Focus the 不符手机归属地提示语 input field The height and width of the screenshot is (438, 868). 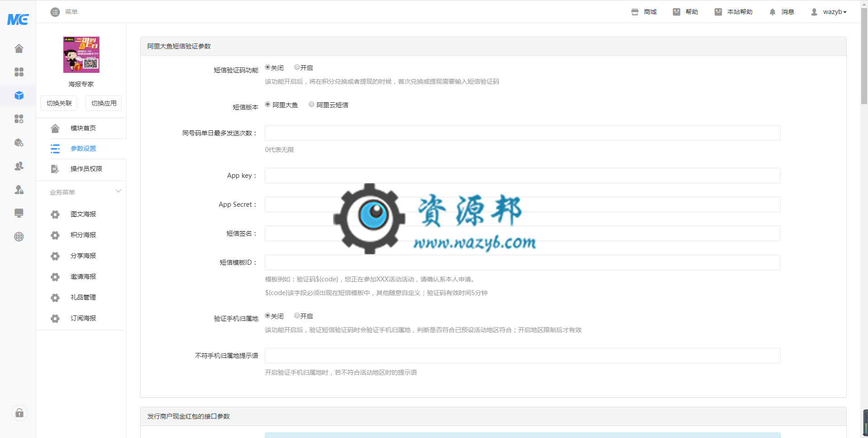(x=523, y=356)
